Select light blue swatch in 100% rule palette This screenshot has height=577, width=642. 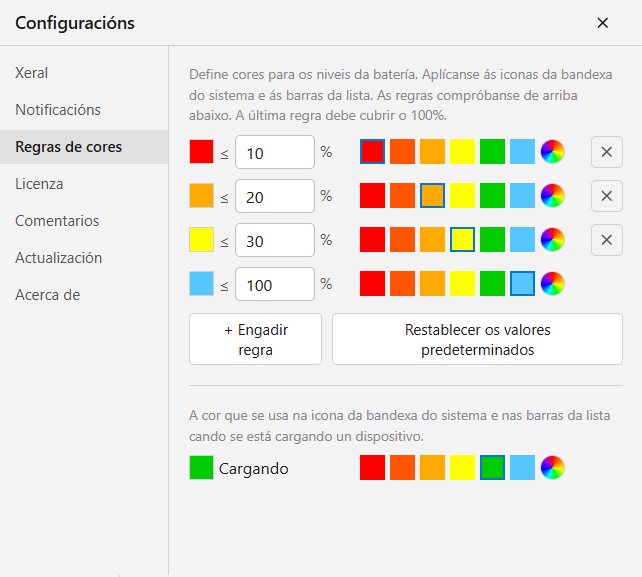pyautogui.click(x=522, y=283)
